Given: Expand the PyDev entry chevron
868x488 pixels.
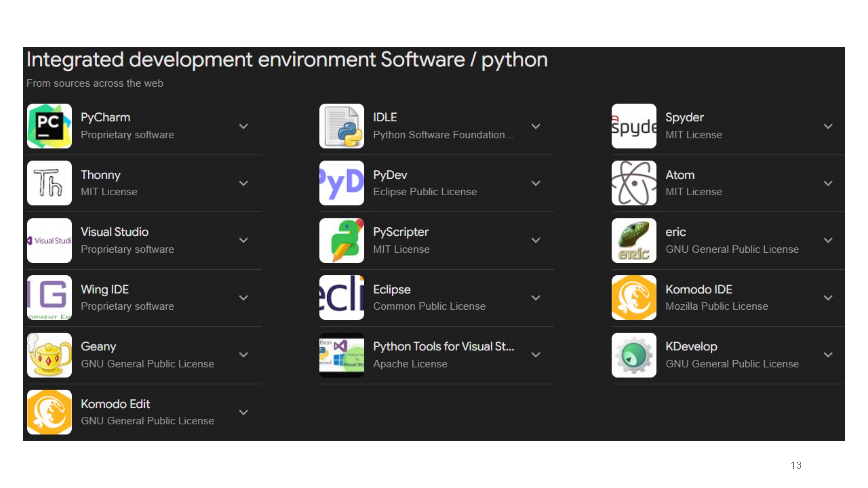Looking at the screenshot, I should click(536, 183).
